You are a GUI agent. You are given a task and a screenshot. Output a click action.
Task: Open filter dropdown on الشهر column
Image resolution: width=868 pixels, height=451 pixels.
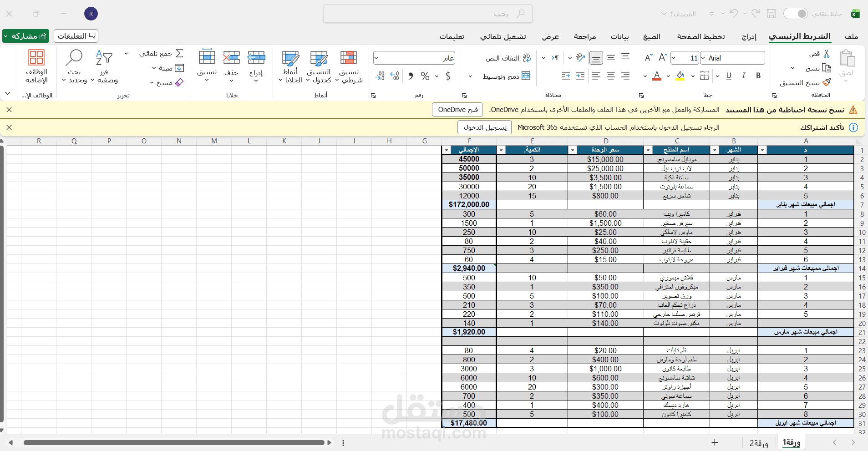coord(715,150)
